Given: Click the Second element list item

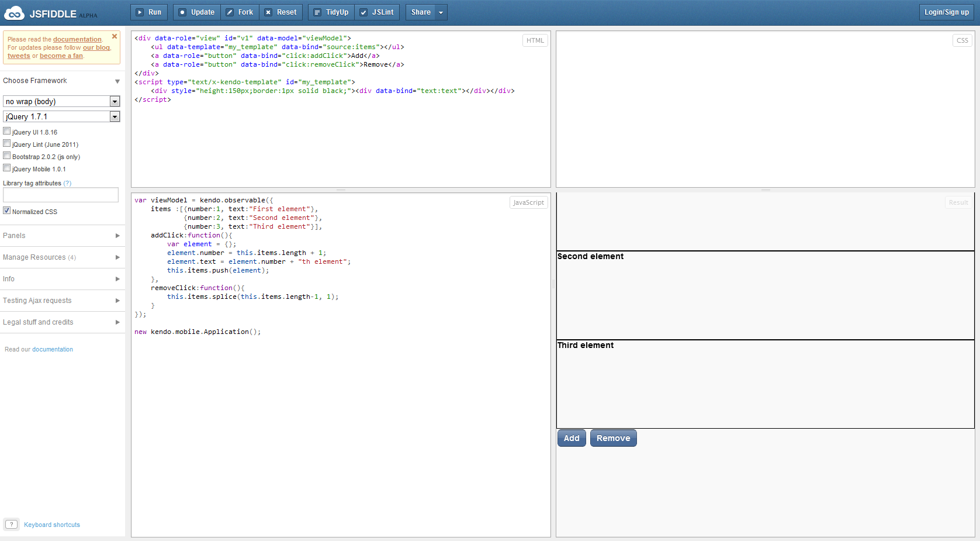Looking at the screenshot, I should (x=766, y=295).
